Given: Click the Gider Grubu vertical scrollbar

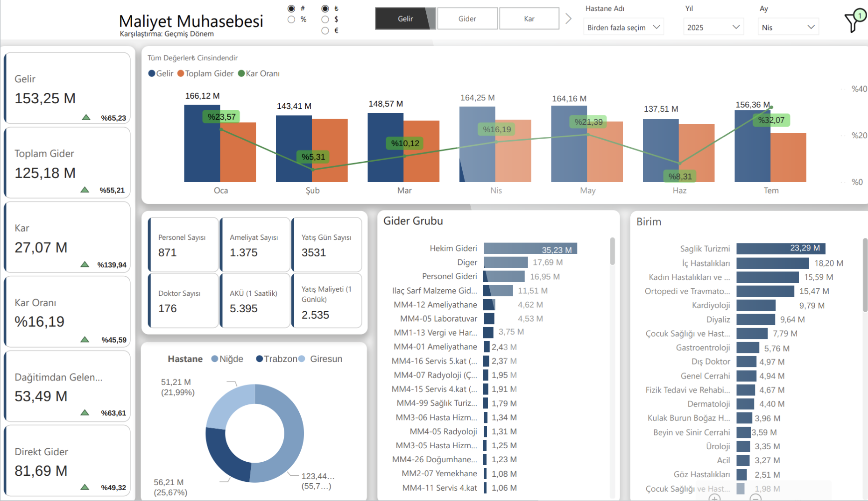Looking at the screenshot, I should point(612,251).
